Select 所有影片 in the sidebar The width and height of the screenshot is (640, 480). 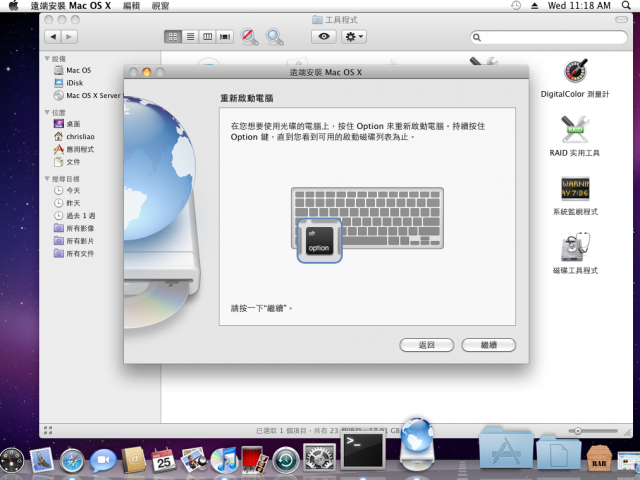[x=74, y=241]
